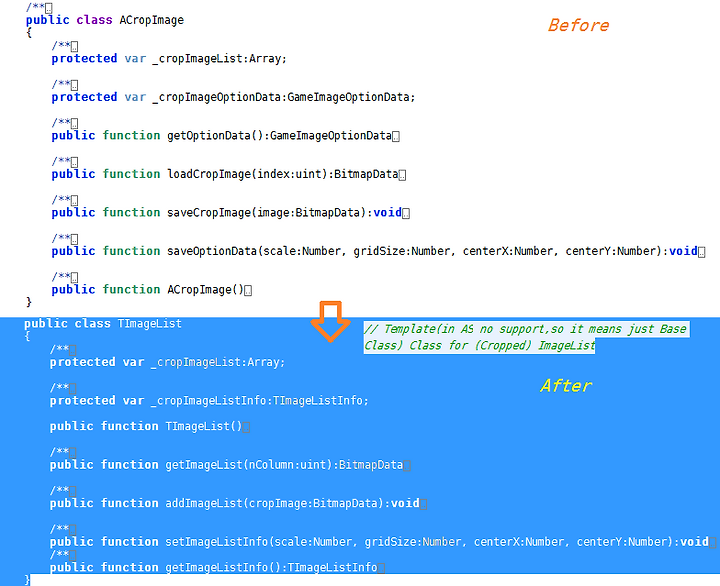This screenshot has width=720, height=586.
Task: Click closing brace of TImageList class
Action: coord(27,580)
